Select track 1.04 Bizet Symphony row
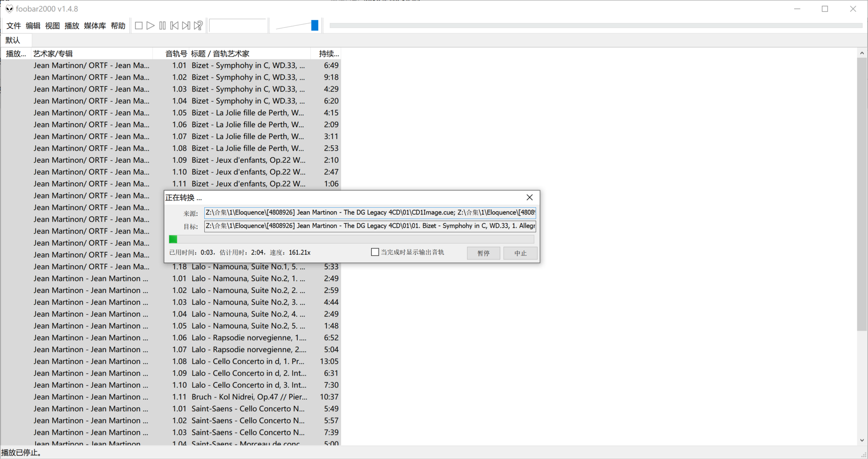 pos(171,101)
